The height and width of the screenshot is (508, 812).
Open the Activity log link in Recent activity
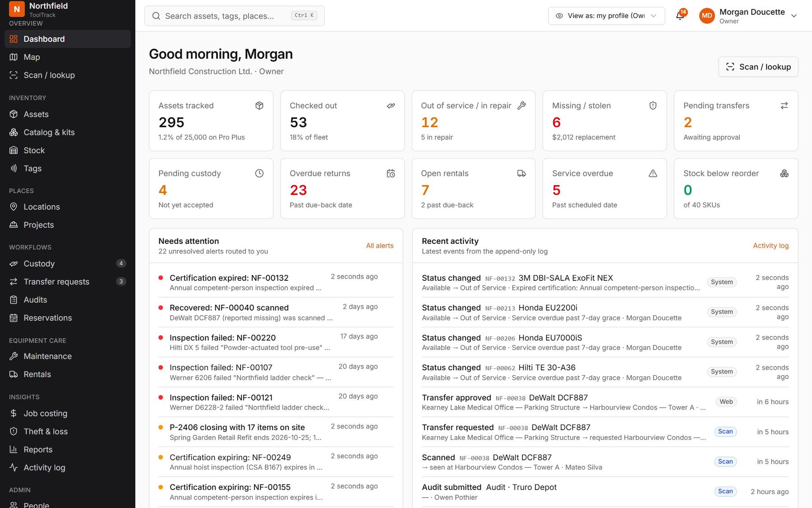tap(770, 246)
